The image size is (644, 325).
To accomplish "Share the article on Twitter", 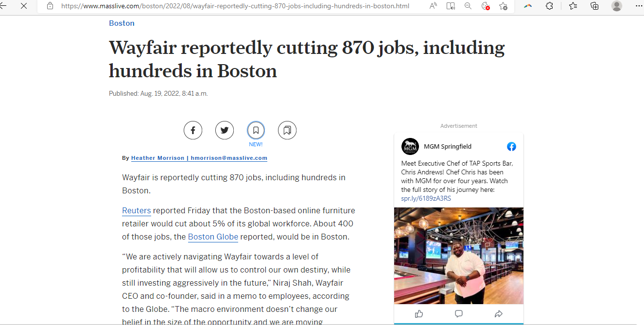I will [x=225, y=130].
